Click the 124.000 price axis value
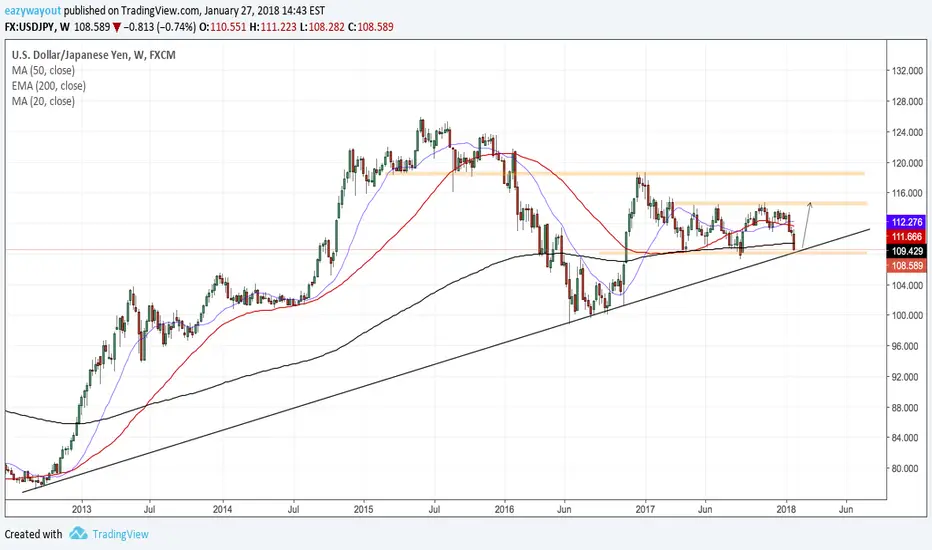Image resolution: width=932 pixels, height=550 pixels. (x=908, y=132)
